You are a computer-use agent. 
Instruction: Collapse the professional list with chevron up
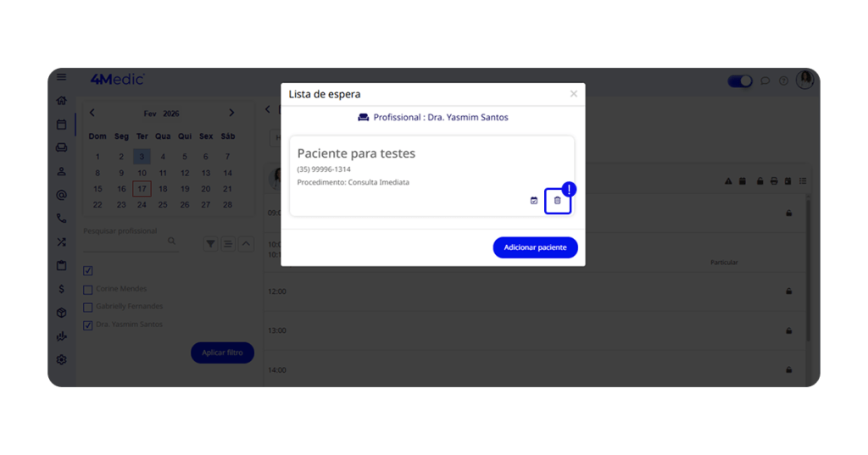tap(247, 243)
